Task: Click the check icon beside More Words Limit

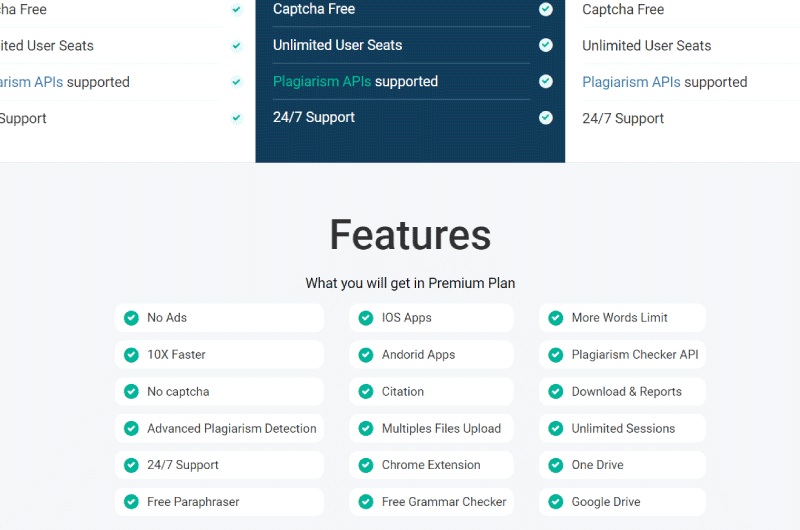Action: pyautogui.click(x=556, y=318)
